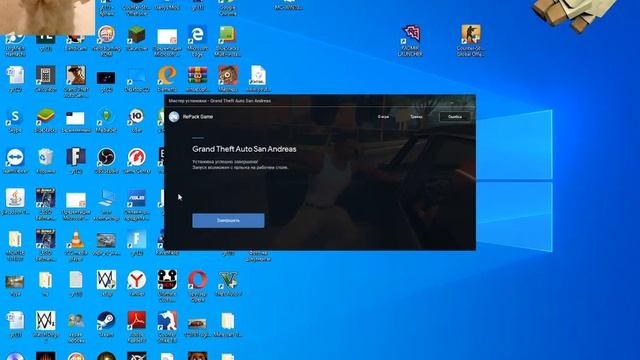Open the Ошибка button in installer header
This screenshot has height=360, width=640.
coord(455,117)
